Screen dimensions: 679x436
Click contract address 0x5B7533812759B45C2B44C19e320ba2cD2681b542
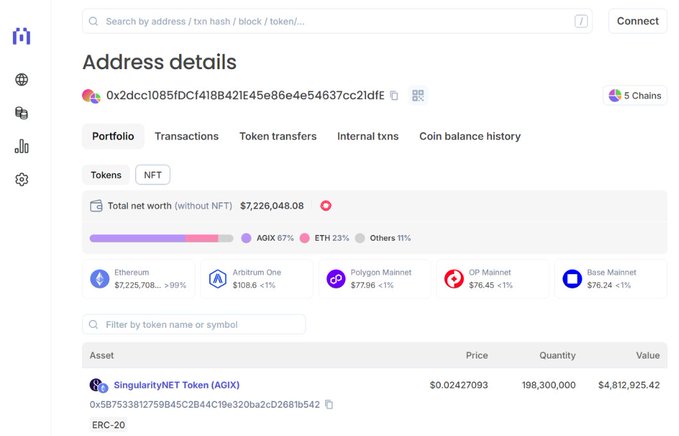tap(204, 404)
